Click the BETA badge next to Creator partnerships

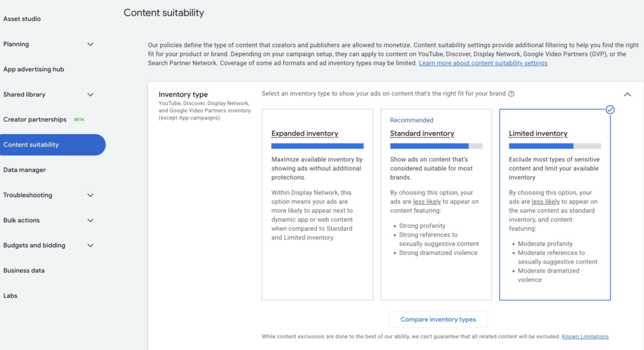(x=79, y=120)
